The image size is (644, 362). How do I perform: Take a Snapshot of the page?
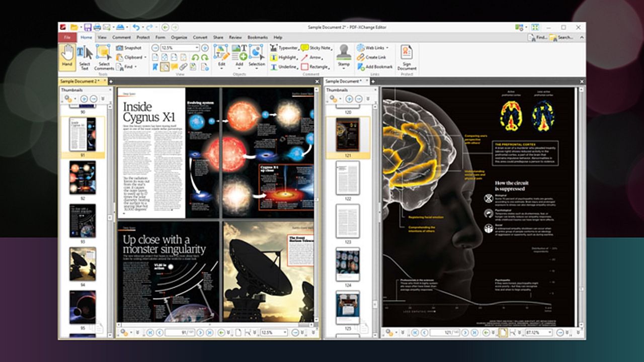[129, 48]
